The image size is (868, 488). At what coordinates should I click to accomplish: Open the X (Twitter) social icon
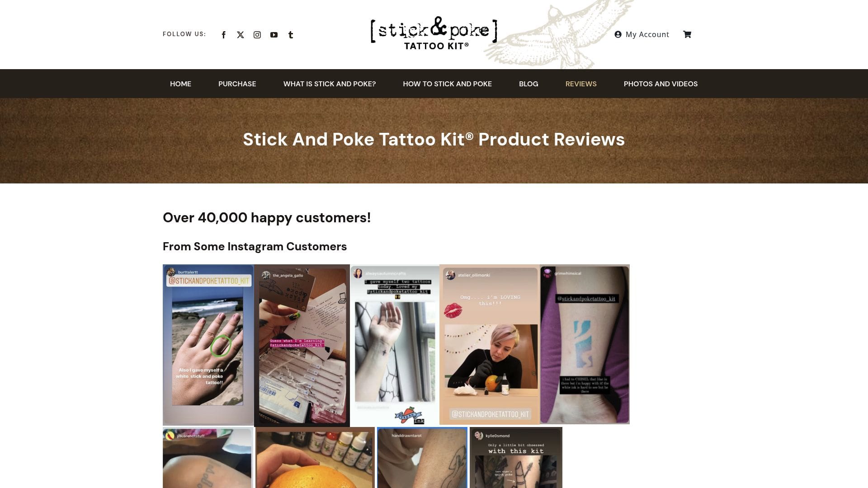[241, 35]
